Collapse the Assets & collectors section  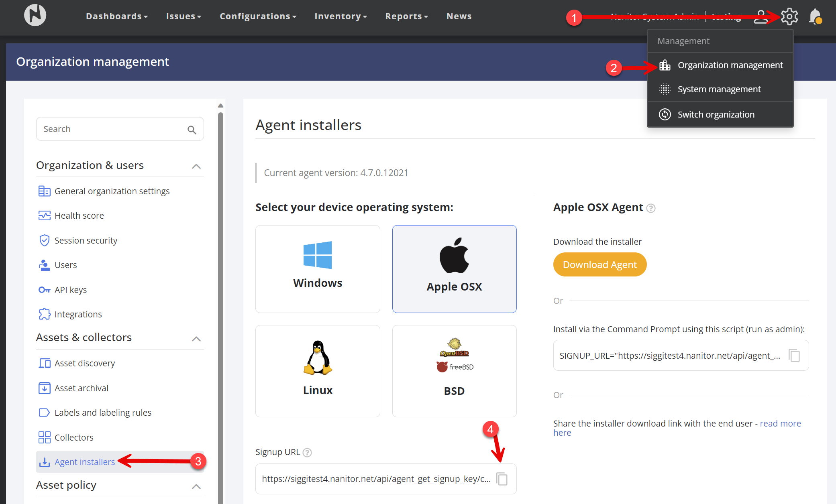pos(196,339)
